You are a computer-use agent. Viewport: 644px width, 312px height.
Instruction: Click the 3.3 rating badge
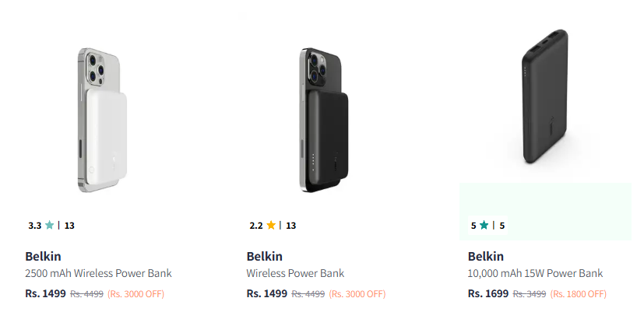click(x=51, y=226)
